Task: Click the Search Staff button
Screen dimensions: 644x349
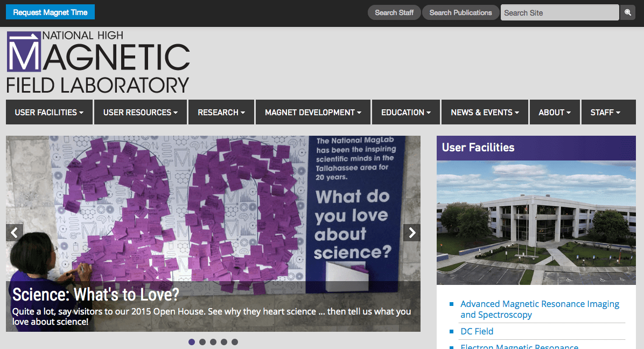Action: (x=394, y=12)
